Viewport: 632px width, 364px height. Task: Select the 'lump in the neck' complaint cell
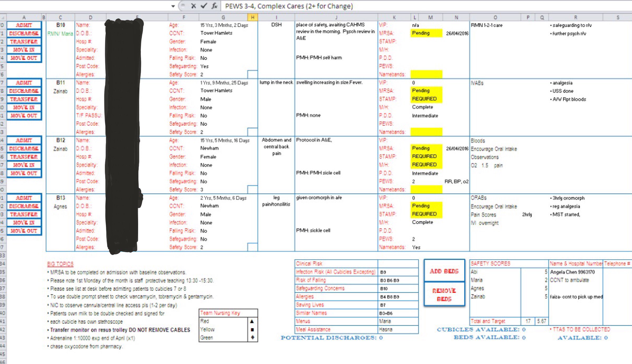(x=276, y=82)
